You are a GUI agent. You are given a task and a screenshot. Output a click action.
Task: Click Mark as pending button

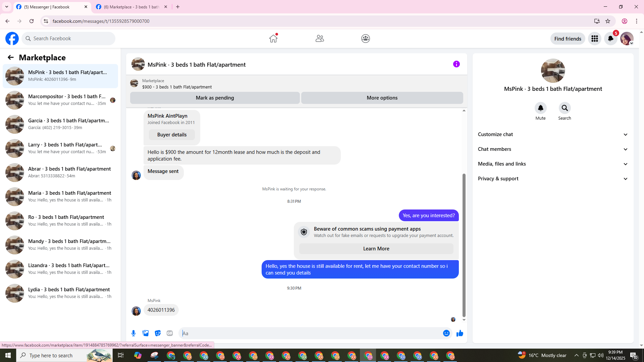215,98
